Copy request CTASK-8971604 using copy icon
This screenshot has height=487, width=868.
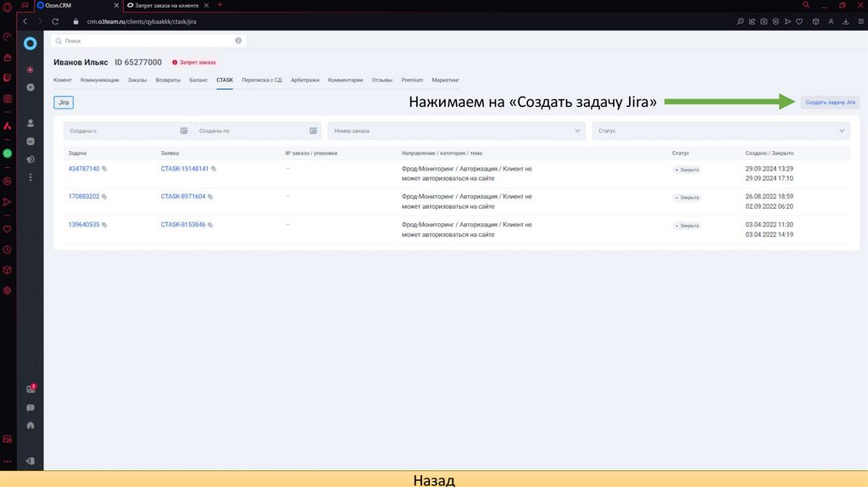(x=210, y=197)
